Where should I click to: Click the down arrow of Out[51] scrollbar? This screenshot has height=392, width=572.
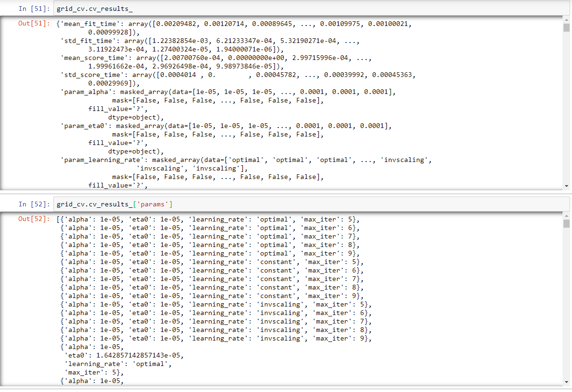point(567,186)
